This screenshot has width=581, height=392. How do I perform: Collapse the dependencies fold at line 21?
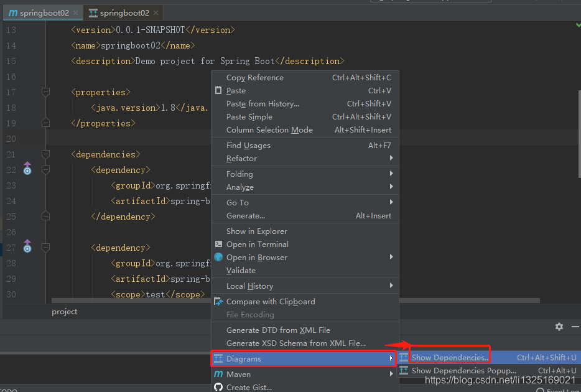click(45, 154)
